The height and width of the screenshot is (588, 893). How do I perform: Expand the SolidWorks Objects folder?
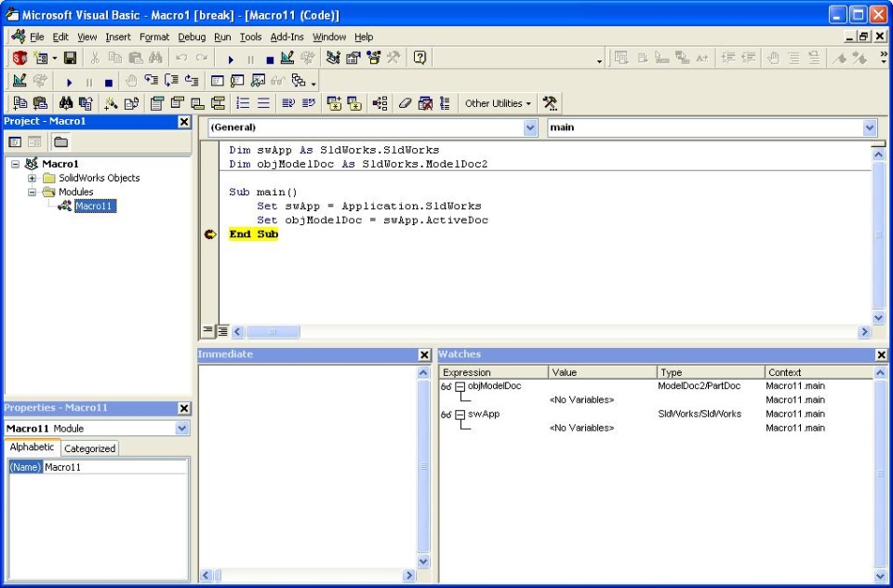coord(33,179)
